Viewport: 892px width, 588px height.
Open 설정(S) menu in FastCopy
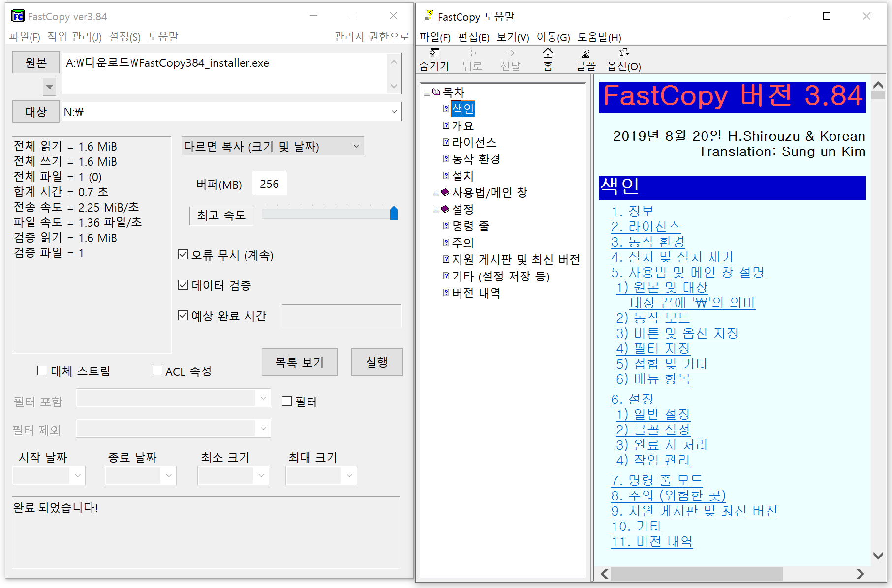(124, 37)
